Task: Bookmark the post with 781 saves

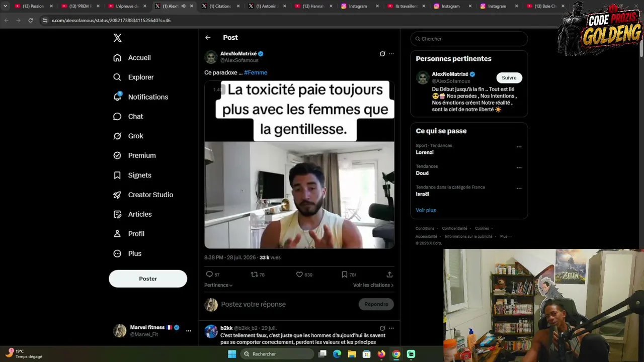Action: pyautogui.click(x=349, y=275)
